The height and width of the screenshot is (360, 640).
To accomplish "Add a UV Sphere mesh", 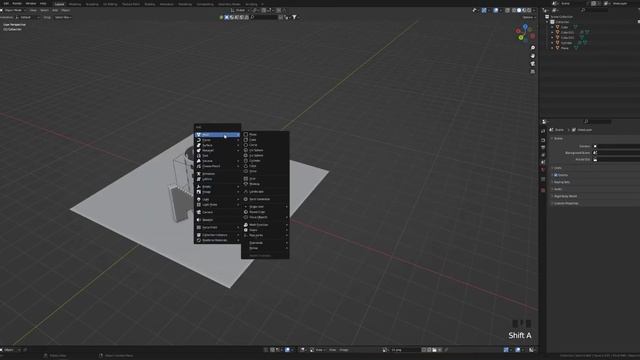I will tap(265, 150).
